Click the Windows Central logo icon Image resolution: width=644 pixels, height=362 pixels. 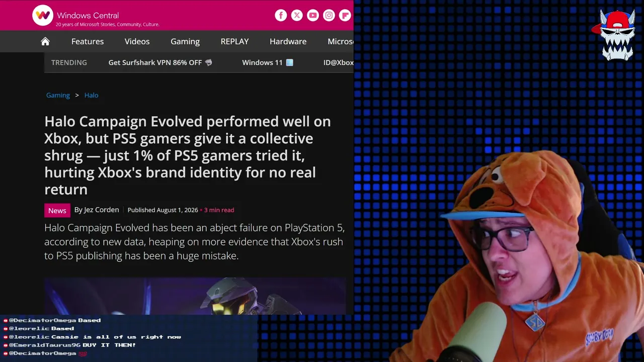coord(43,15)
